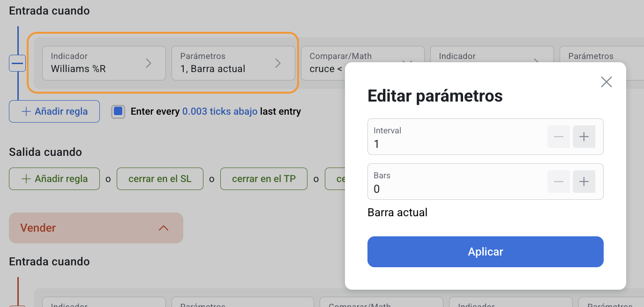Add an exit rule under Salida cuando
Image resolution: width=644 pixels, height=307 pixels.
tap(54, 179)
